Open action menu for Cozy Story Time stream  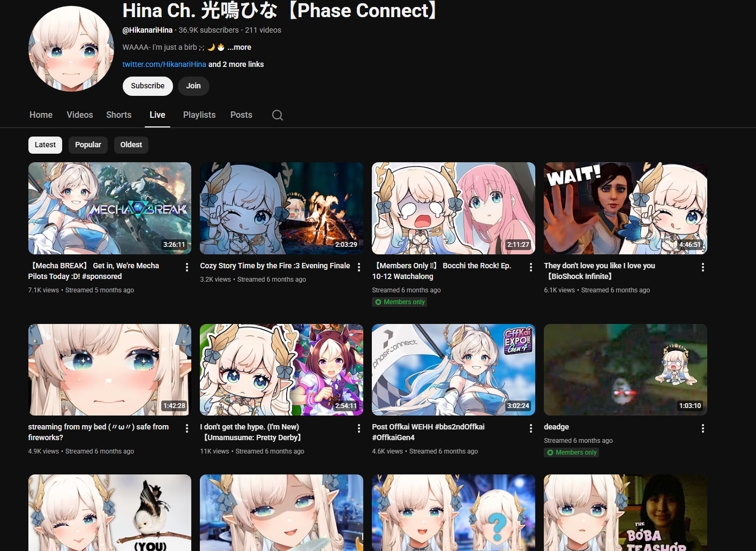[x=358, y=267]
